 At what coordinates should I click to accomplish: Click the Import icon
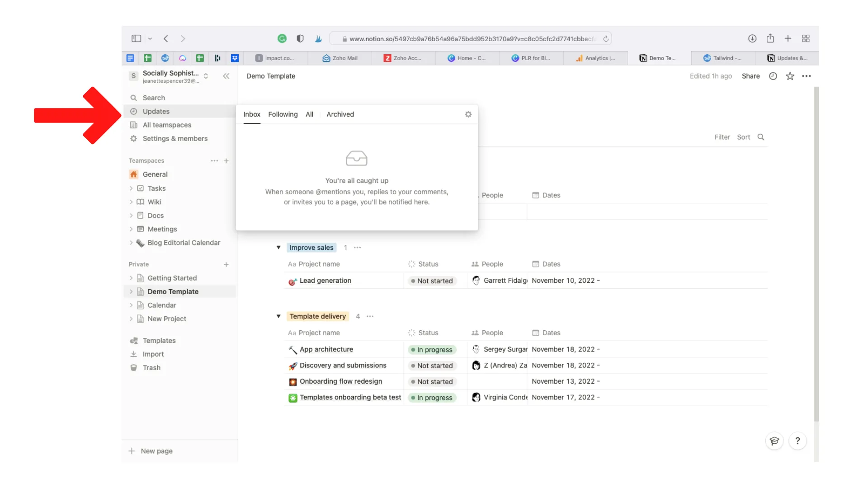[x=134, y=354]
